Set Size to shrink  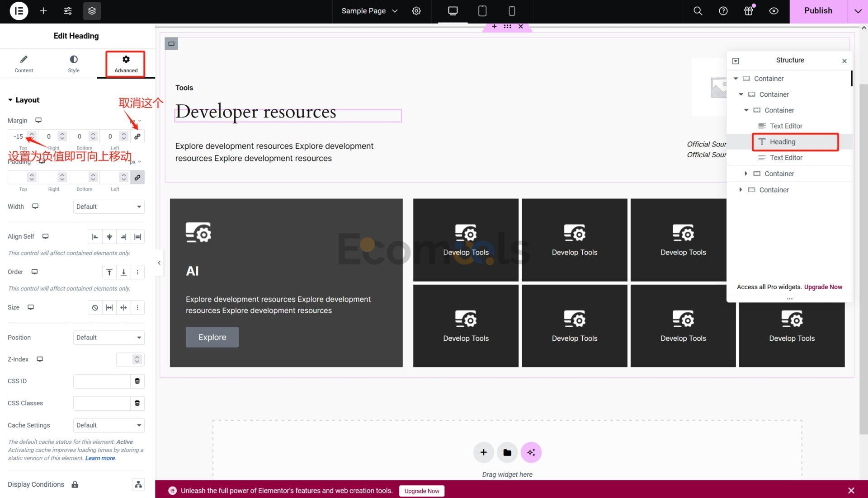click(123, 308)
